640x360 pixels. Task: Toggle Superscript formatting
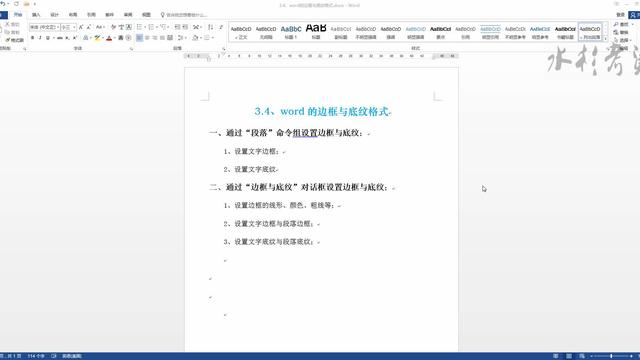pos(75,38)
